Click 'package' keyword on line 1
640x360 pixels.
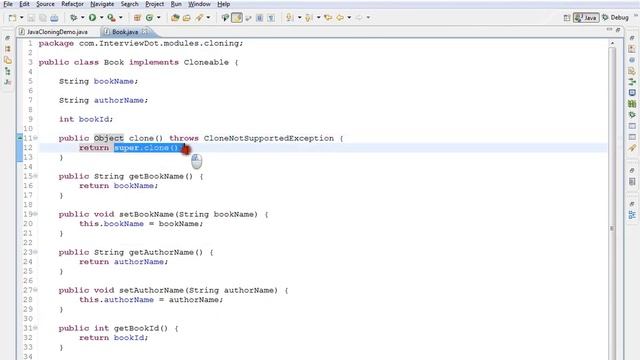56,44
